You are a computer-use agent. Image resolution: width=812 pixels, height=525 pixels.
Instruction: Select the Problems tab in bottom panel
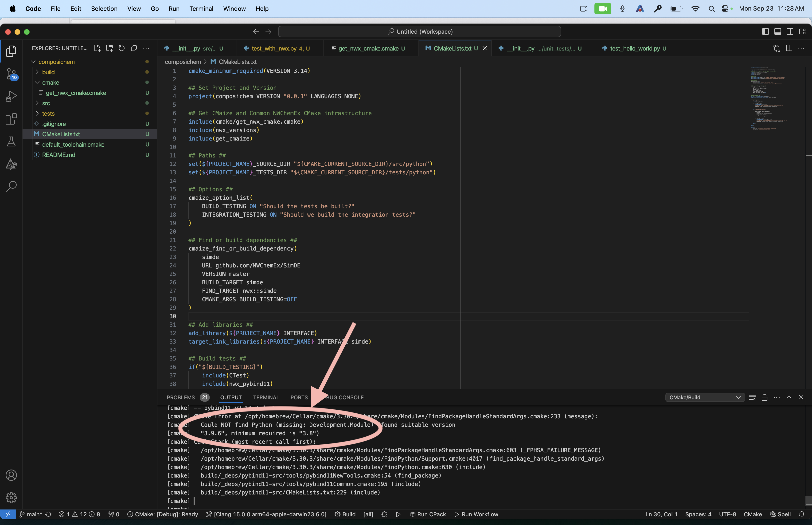coord(180,397)
